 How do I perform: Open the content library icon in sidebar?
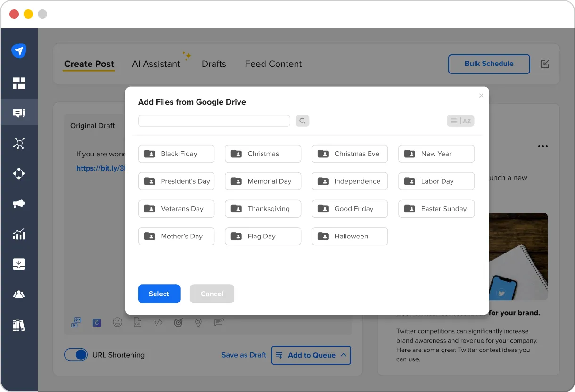(19, 325)
